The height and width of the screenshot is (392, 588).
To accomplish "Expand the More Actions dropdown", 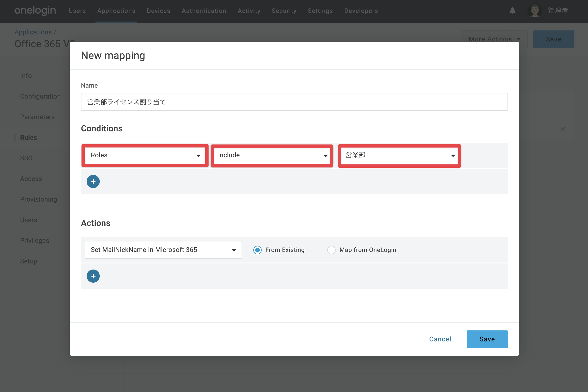I will (494, 39).
